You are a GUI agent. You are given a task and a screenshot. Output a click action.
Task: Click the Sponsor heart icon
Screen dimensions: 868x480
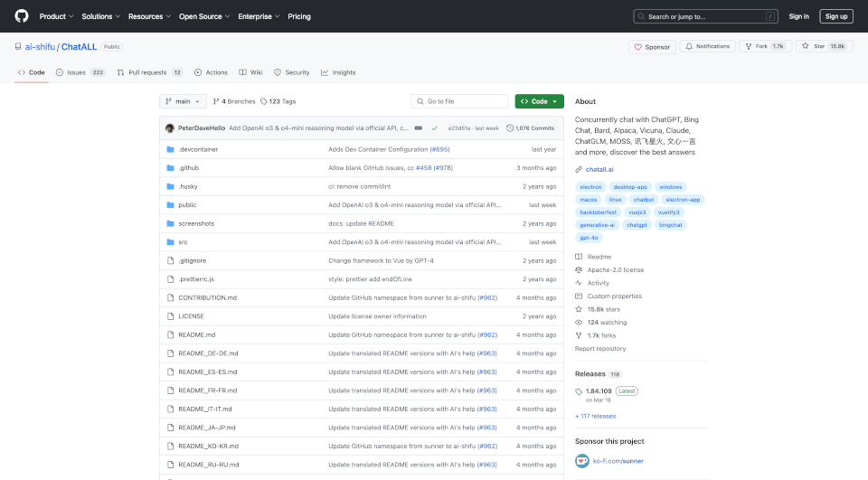(x=638, y=46)
